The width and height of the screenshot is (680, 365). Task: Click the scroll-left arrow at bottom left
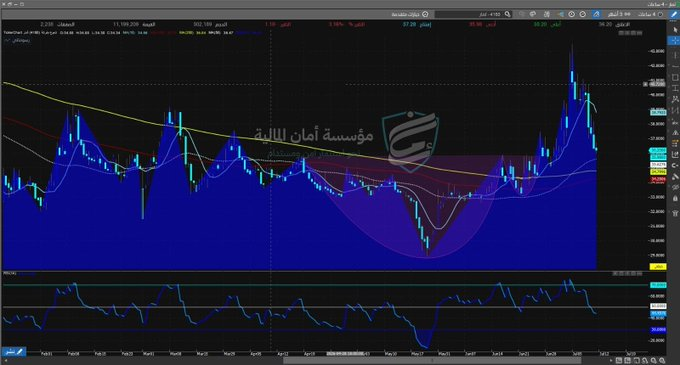(x=5, y=361)
